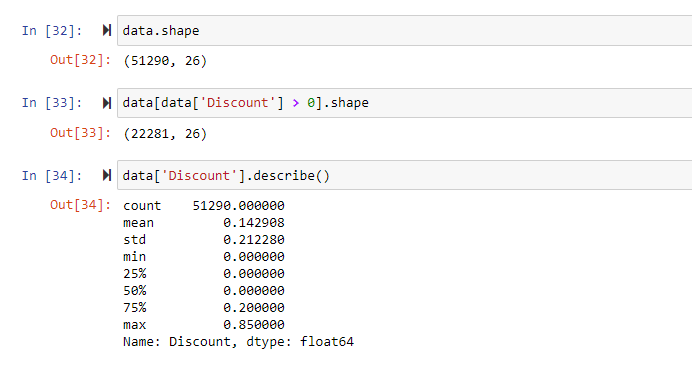Click the Out[32] output prompt
Screen dimensions: 692x371
(80, 60)
